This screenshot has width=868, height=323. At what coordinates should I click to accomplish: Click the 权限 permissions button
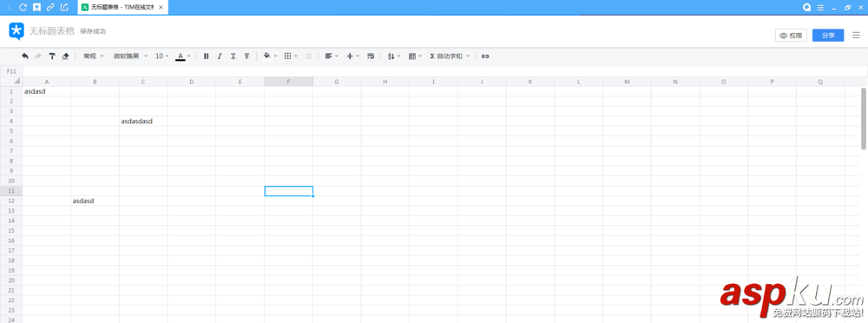tap(791, 36)
